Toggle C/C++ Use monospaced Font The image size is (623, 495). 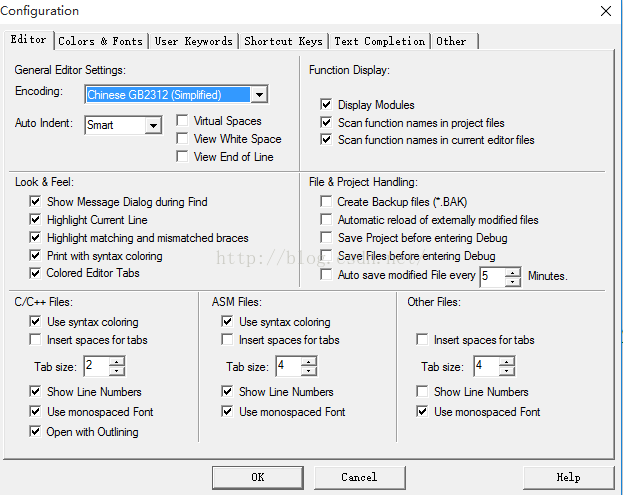click(x=35, y=412)
